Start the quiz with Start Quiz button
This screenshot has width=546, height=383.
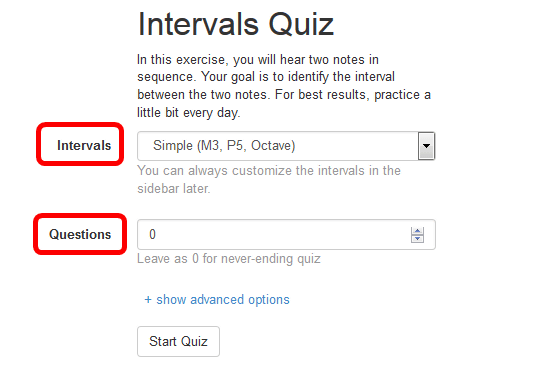178,341
